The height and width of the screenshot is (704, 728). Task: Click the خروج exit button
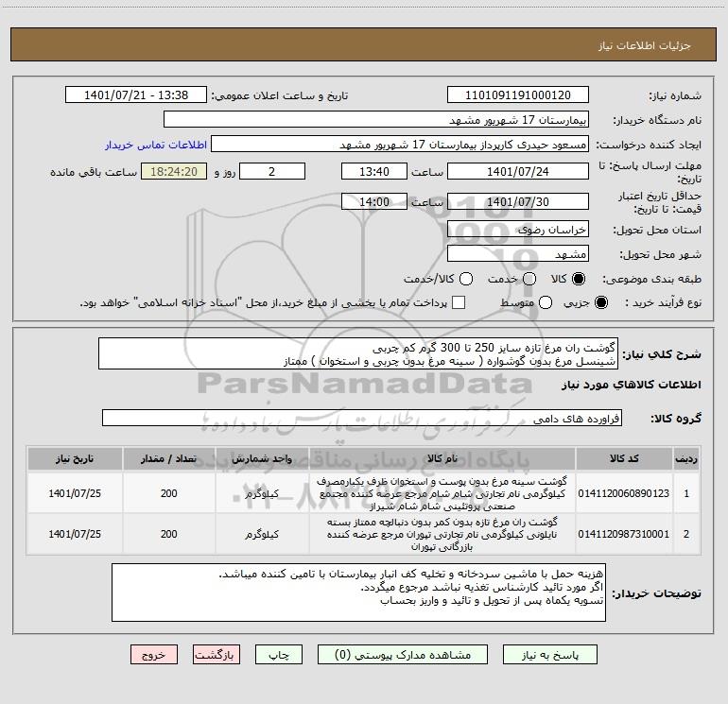pyautogui.click(x=154, y=654)
